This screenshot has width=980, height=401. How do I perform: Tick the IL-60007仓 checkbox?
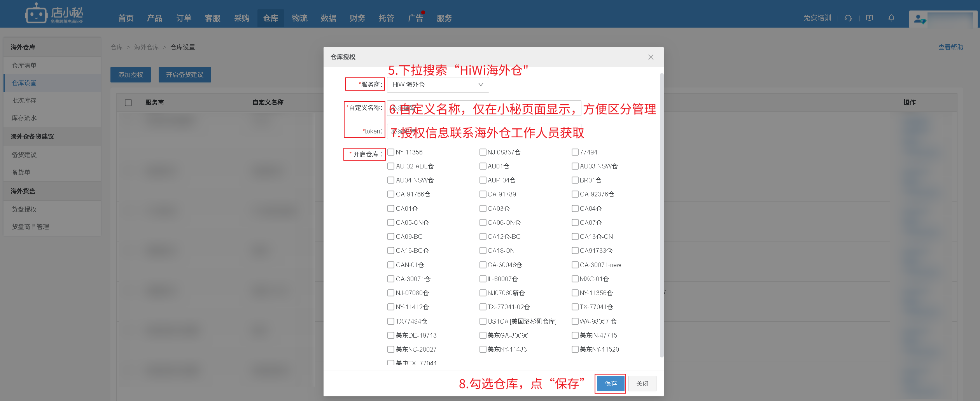coord(483,279)
